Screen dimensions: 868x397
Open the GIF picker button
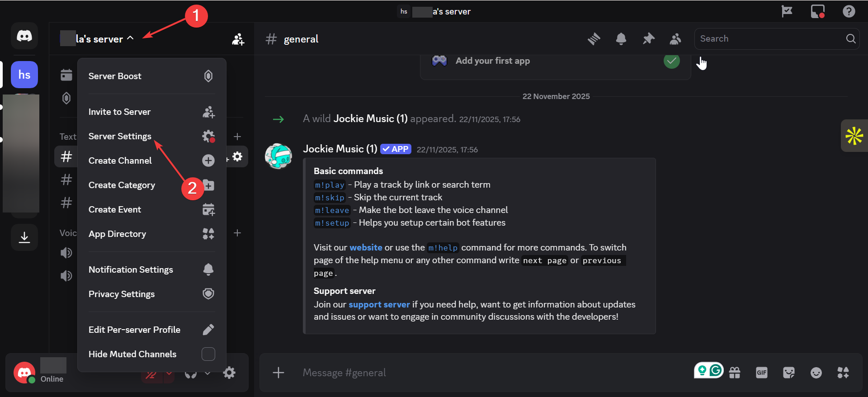pyautogui.click(x=762, y=373)
